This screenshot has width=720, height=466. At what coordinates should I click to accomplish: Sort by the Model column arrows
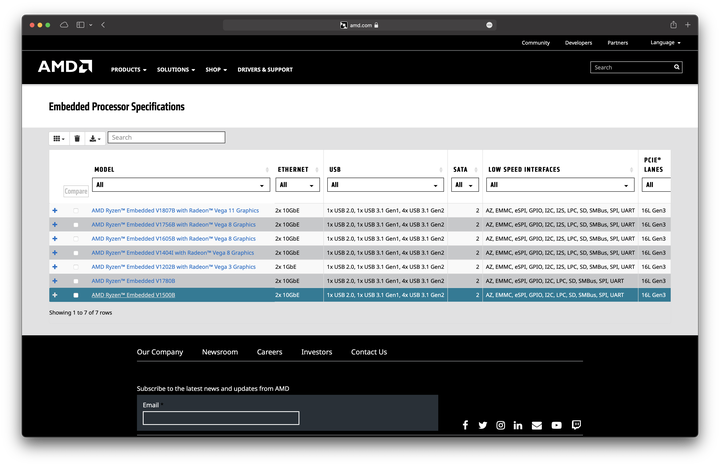[267, 170]
